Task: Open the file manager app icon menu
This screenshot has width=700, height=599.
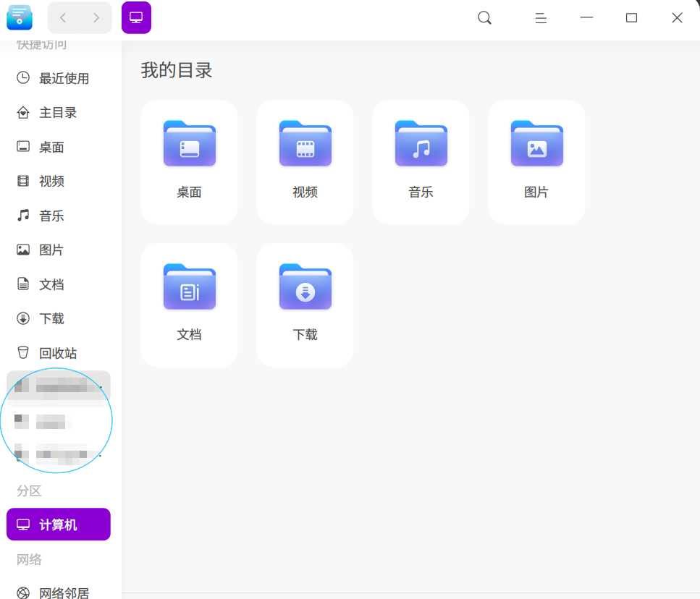Action: click(20, 18)
